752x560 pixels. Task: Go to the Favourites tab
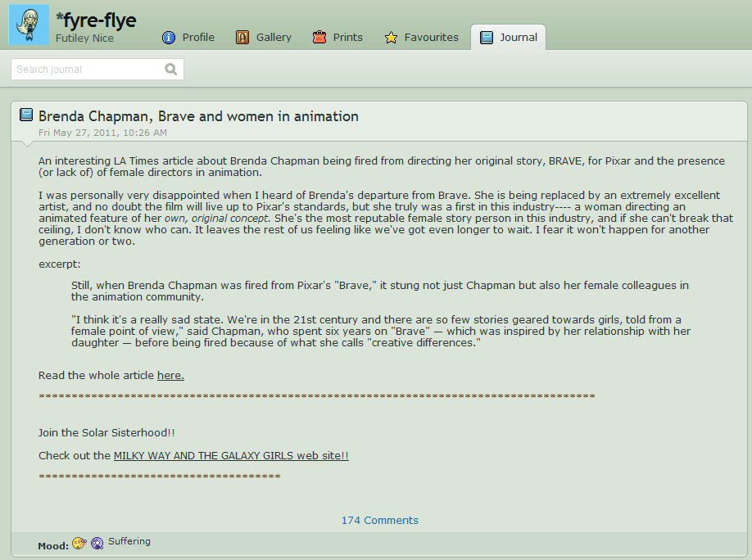point(431,38)
